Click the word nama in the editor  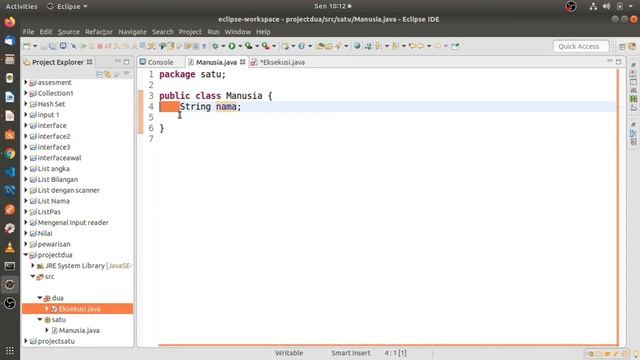click(x=226, y=107)
